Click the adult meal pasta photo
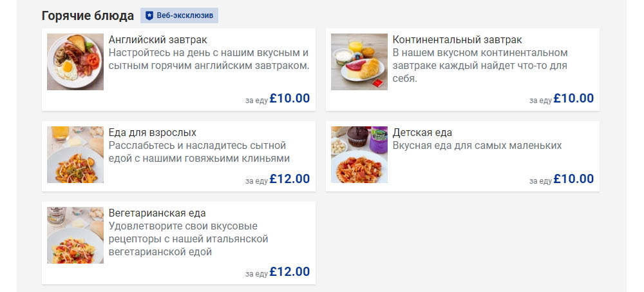Viewport: 644px width, 292px height. [x=75, y=155]
